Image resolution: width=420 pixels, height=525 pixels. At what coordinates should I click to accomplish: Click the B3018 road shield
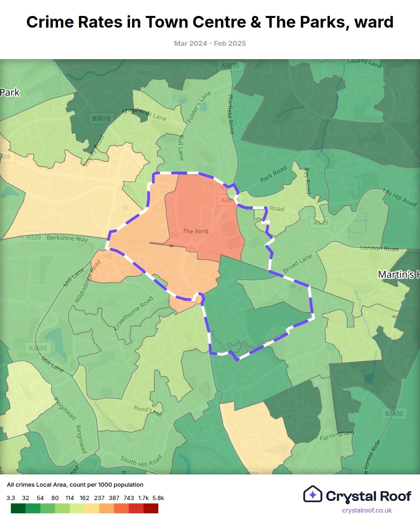[101, 118]
